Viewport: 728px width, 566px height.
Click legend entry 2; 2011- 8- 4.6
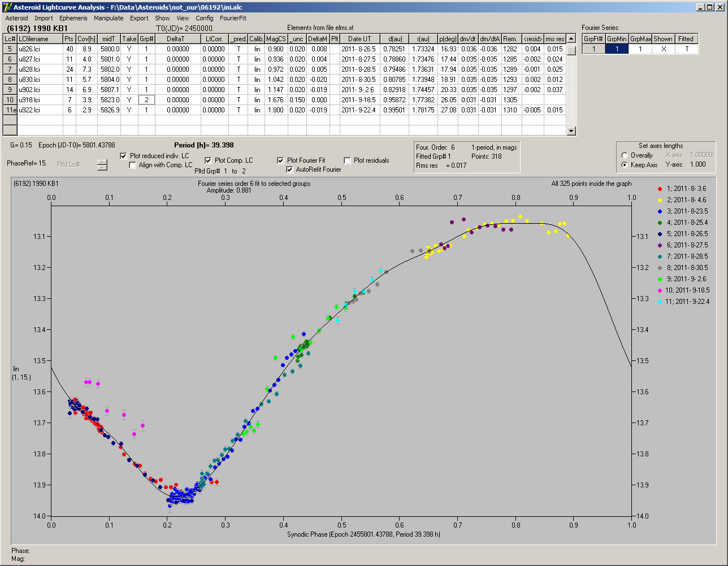pos(682,200)
